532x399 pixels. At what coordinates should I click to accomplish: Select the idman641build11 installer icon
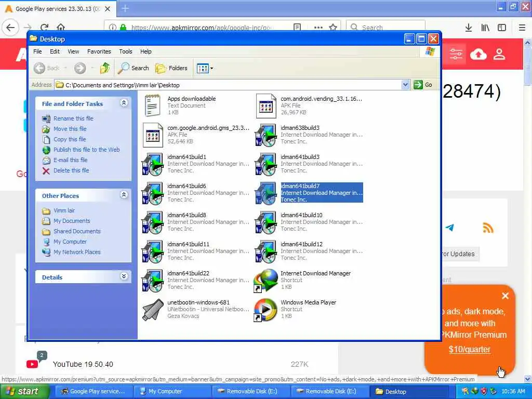152,252
